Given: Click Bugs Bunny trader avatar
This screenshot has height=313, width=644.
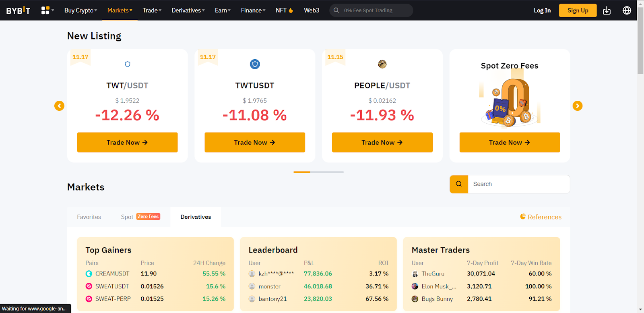Looking at the screenshot, I should coord(415,299).
